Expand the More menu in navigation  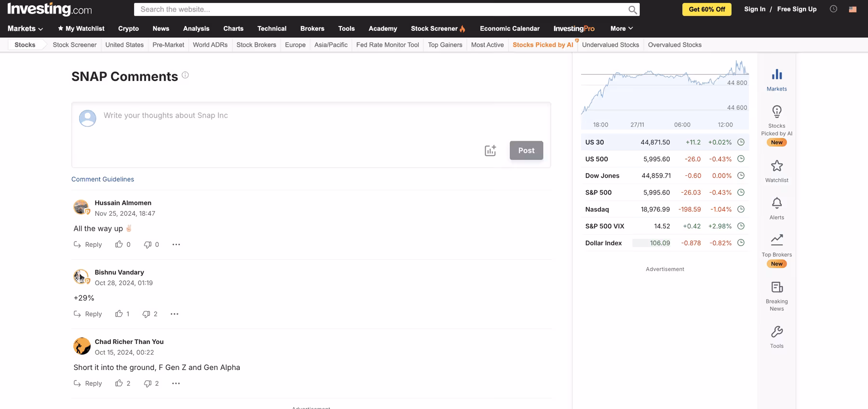(621, 29)
